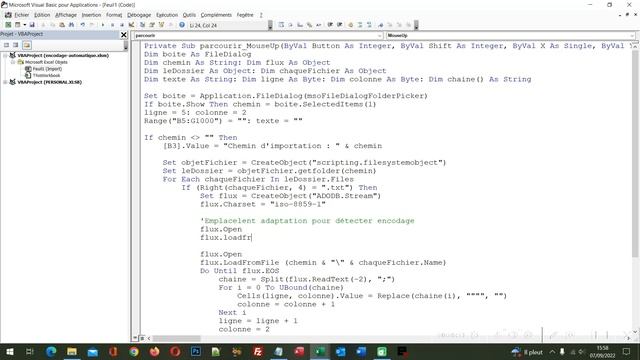Click Procedure View button at bottom left of code

135,338
